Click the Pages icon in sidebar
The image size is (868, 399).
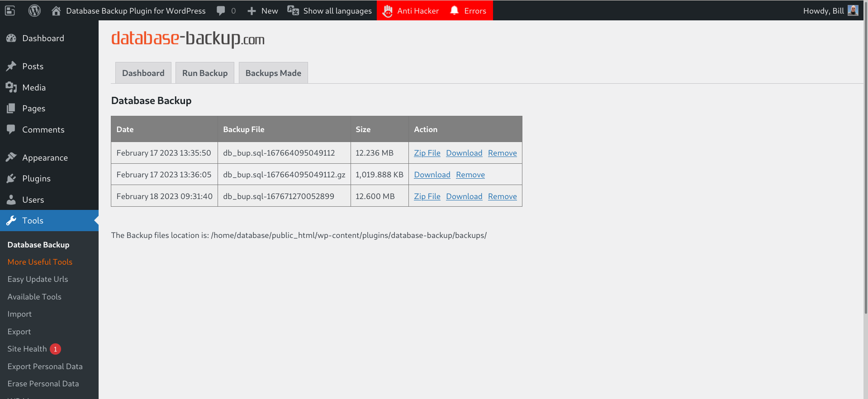(x=11, y=109)
